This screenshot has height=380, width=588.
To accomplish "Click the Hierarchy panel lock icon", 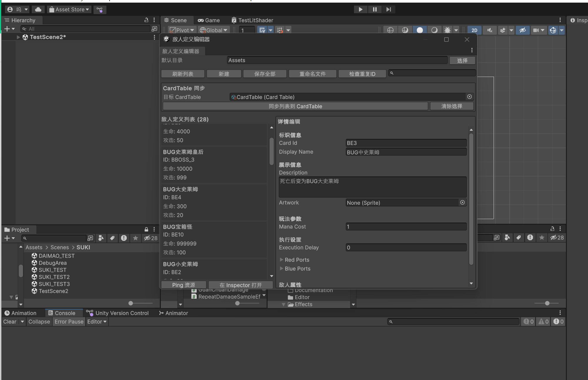I will coord(146,20).
